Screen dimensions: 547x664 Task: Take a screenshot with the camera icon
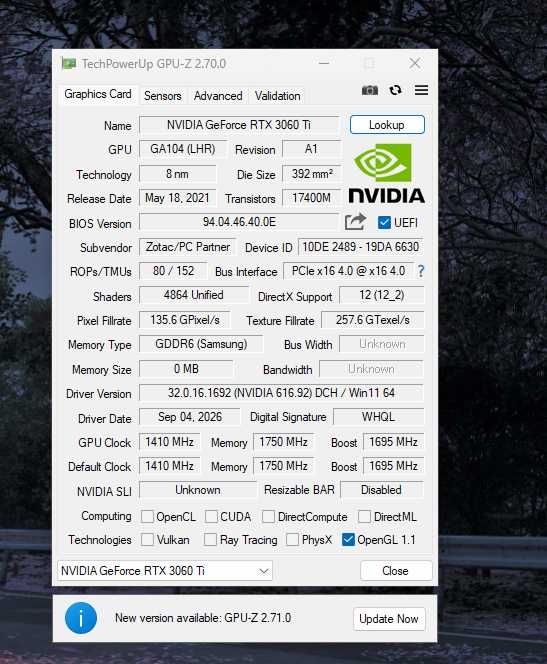(370, 90)
